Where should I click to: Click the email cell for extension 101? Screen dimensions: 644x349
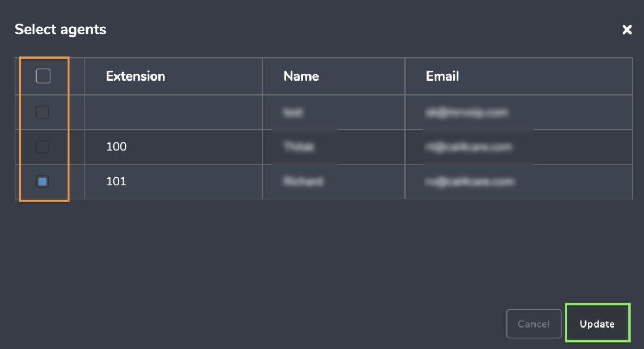click(519, 181)
